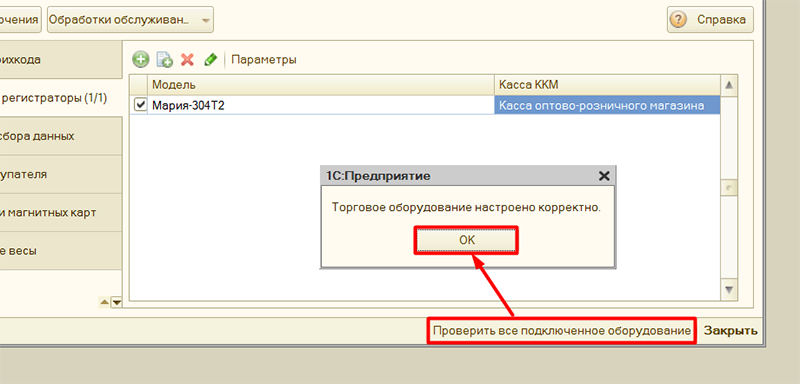Click the table scrollbar down arrow
Viewport: 800px width, 384px height.
(x=729, y=290)
